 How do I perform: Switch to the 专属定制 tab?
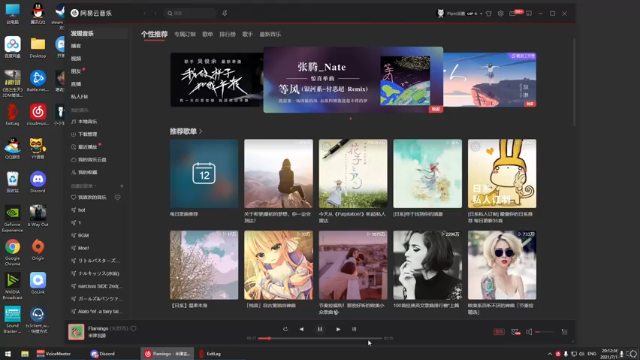[185, 34]
